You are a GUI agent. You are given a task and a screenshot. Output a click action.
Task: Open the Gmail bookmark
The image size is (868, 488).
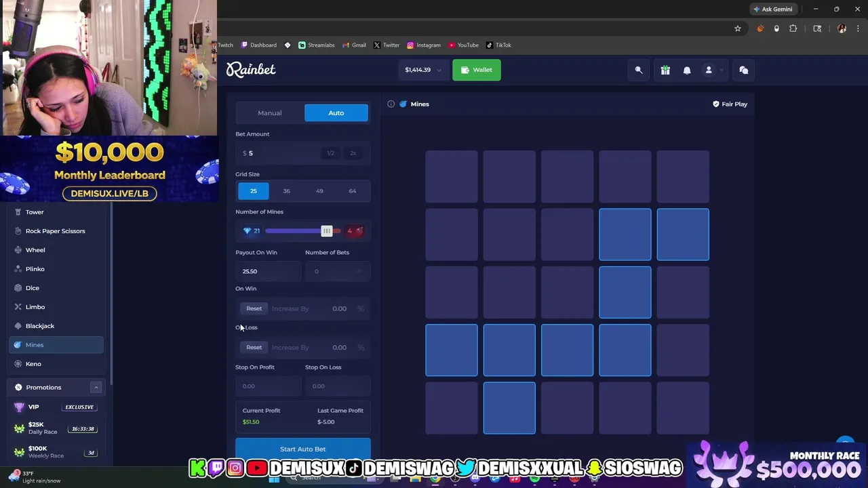(354, 45)
